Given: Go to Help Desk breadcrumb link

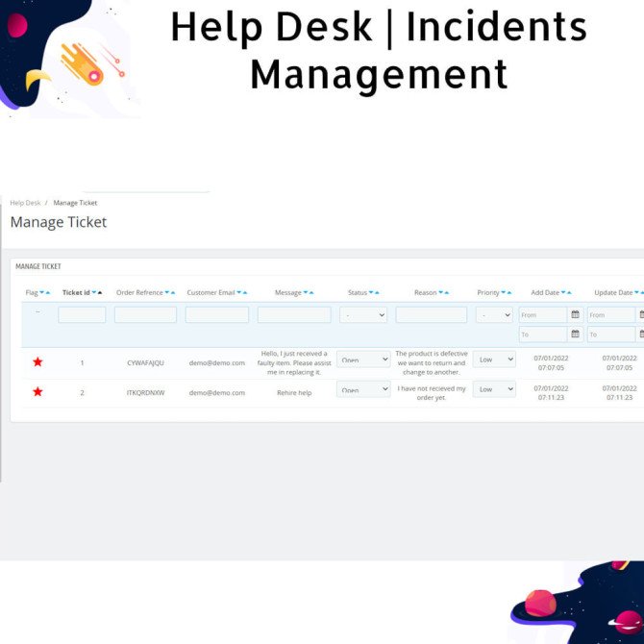Looking at the screenshot, I should [25, 203].
